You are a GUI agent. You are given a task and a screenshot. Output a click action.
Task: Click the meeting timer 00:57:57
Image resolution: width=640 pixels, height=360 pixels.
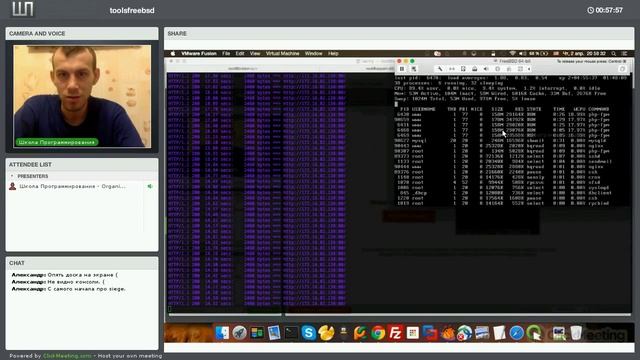605,10
